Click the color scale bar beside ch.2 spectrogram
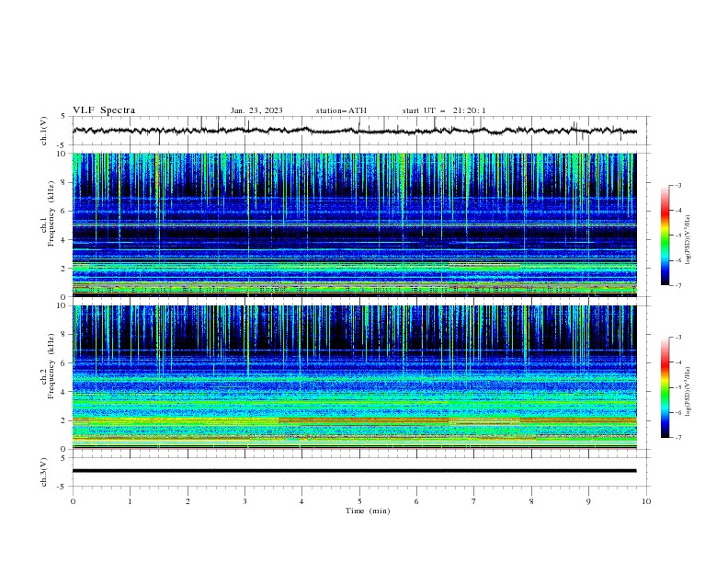Image resolution: width=728 pixels, height=563 pixels. click(x=665, y=387)
